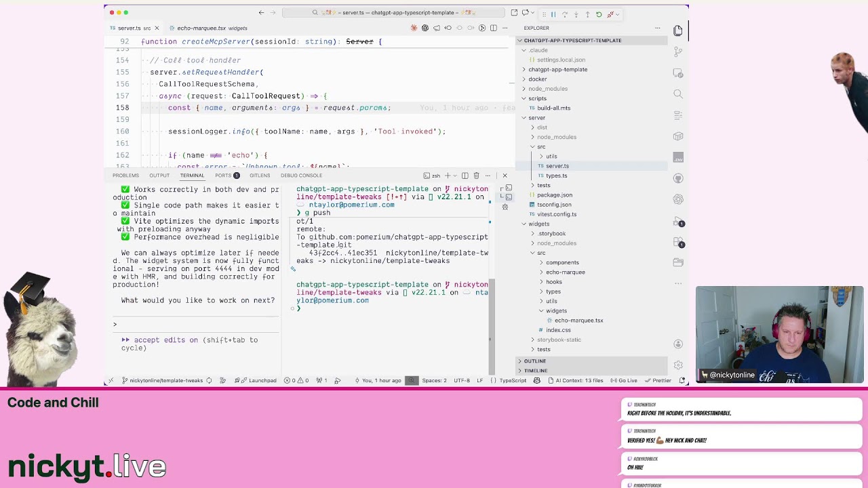The width and height of the screenshot is (868, 488).
Task: Open vitest.config.ts file
Action: 556,214
